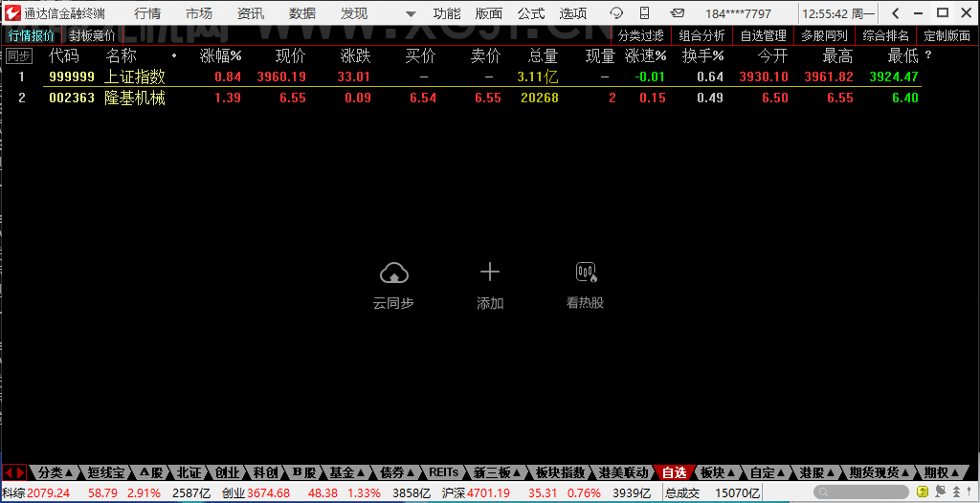Click the 总成交 15070亿 status entry
This screenshot has width=980, height=503.
[x=712, y=492]
